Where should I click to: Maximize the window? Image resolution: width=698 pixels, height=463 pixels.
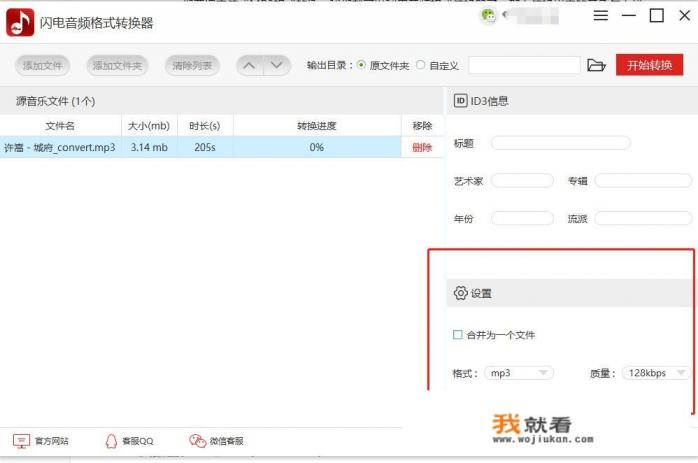657,16
